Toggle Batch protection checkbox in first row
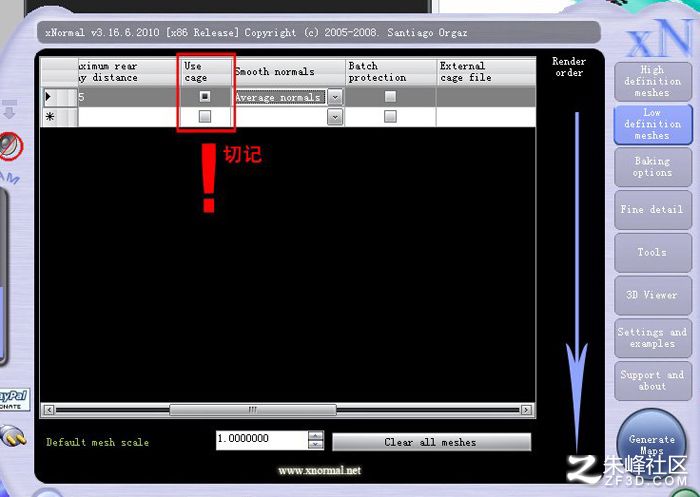Screen dimensions: 700x497 [390, 96]
